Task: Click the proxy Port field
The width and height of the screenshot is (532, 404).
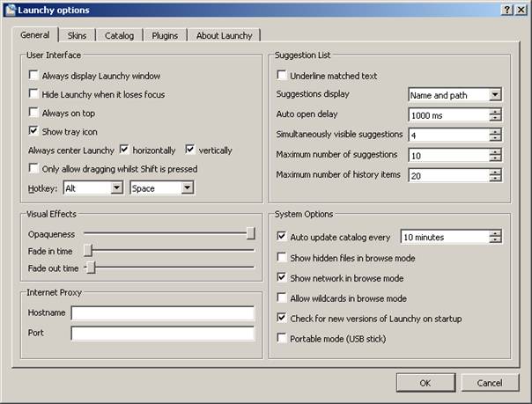Action: [163, 334]
